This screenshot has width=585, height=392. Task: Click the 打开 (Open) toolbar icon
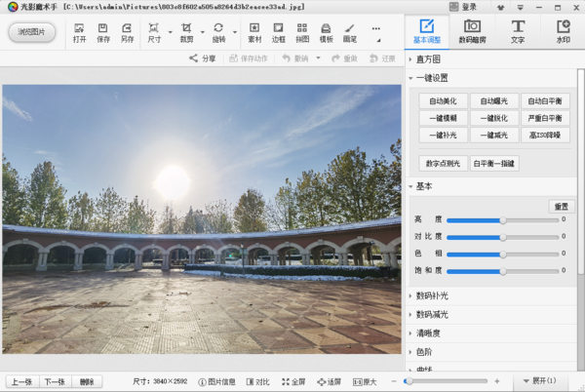79,31
